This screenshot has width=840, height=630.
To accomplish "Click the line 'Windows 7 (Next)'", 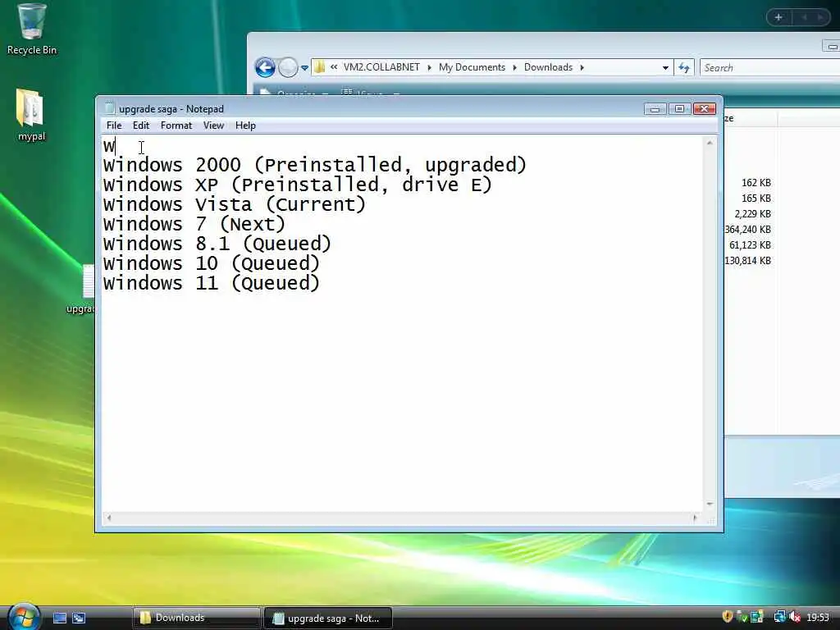I will (194, 225).
